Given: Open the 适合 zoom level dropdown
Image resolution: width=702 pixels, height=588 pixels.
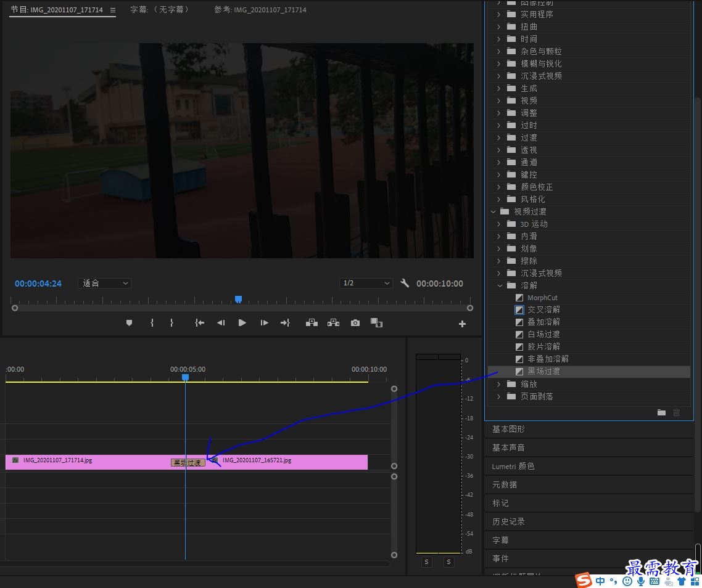Looking at the screenshot, I should [104, 284].
